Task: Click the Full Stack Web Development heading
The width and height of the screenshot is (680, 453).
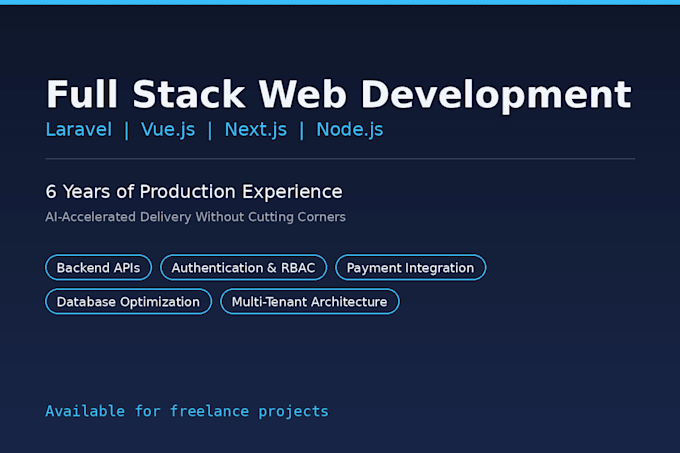Action: (339, 95)
